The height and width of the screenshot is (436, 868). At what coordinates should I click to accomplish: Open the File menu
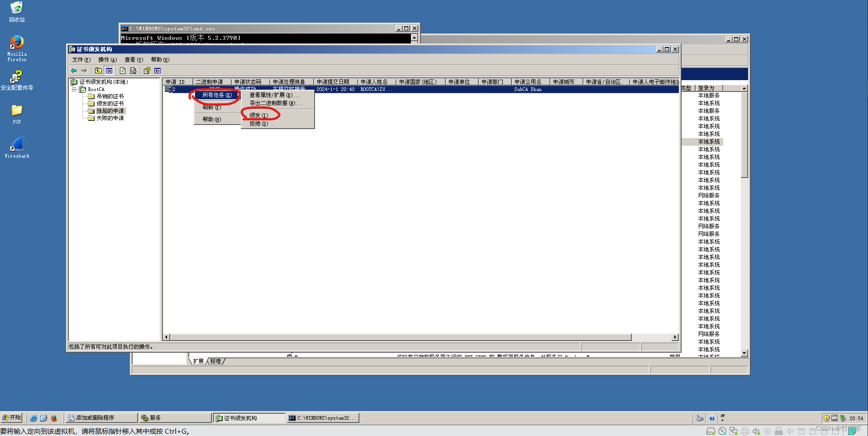click(x=81, y=60)
